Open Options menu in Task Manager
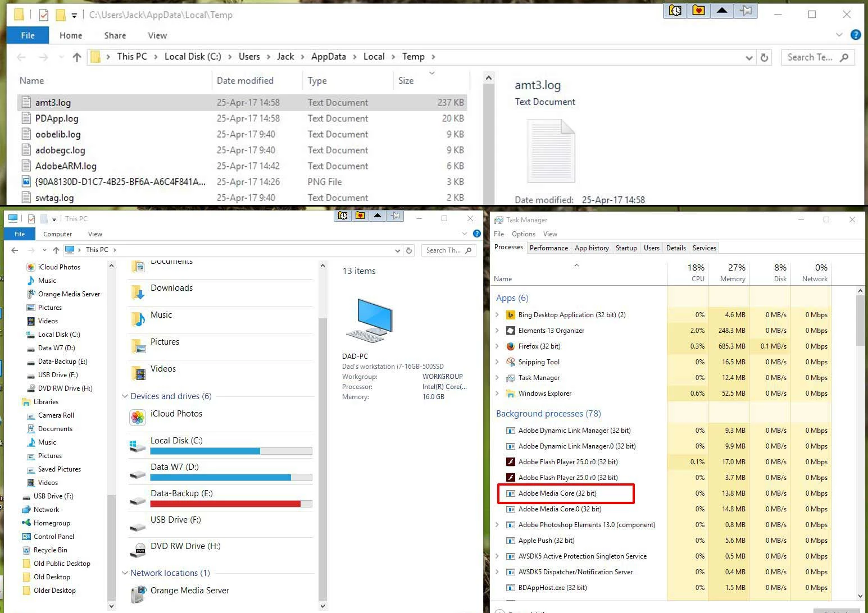The height and width of the screenshot is (613, 868). click(x=524, y=234)
